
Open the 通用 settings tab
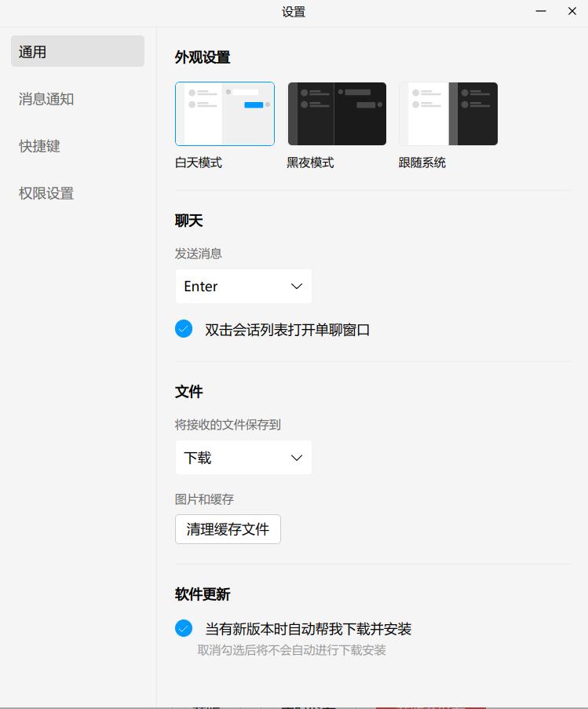coord(77,51)
